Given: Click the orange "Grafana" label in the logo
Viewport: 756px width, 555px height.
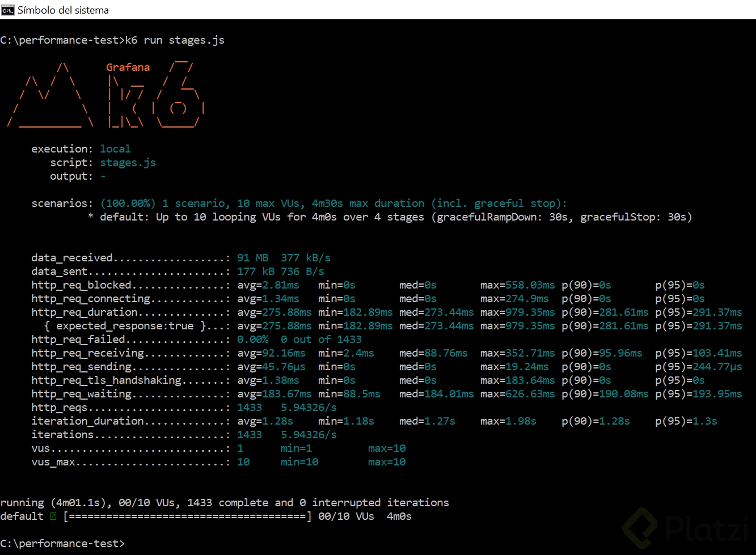Looking at the screenshot, I should (x=128, y=67).
